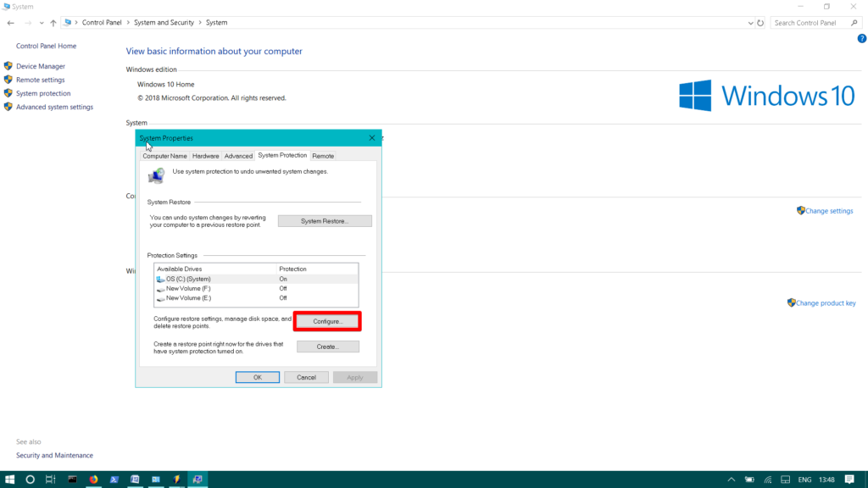Click Create... to make a restore point
Screen dimensions: 868x488
(328, 347)
